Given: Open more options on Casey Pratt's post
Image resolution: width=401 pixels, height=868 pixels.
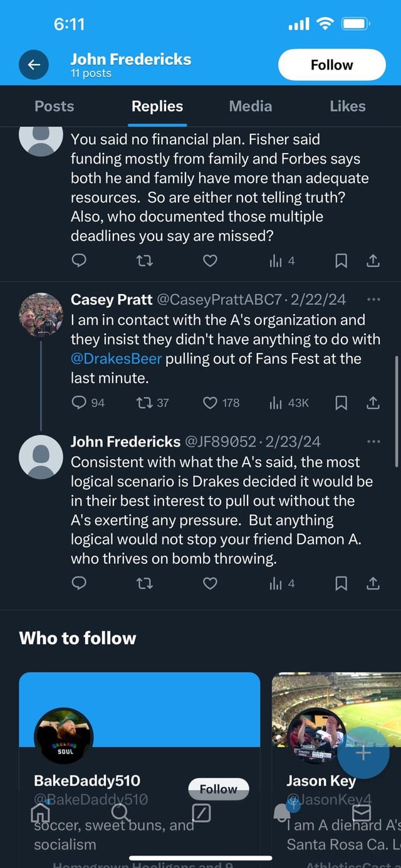Looking at the screenshot, I should 373,300.
